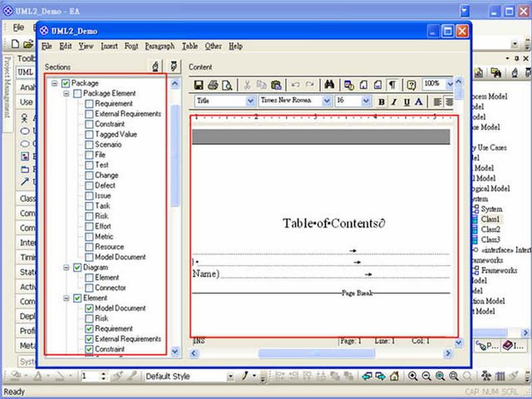Click the move section up arrow icon
The image size is (532, 399).
pos(155,66)
